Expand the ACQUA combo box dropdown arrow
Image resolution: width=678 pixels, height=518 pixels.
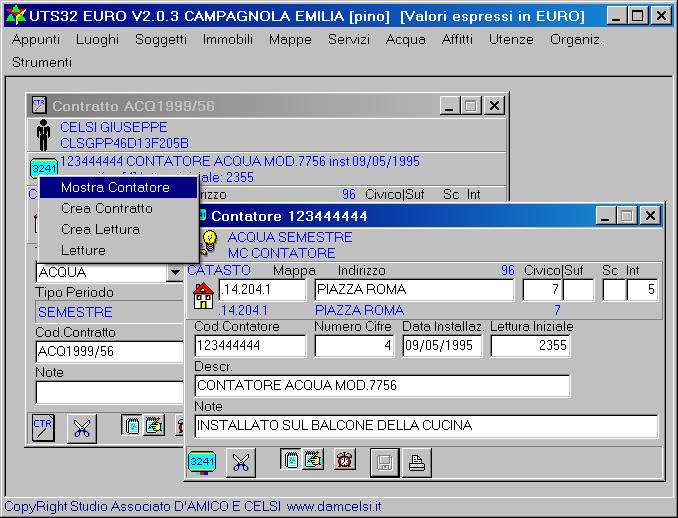[174, 272]
